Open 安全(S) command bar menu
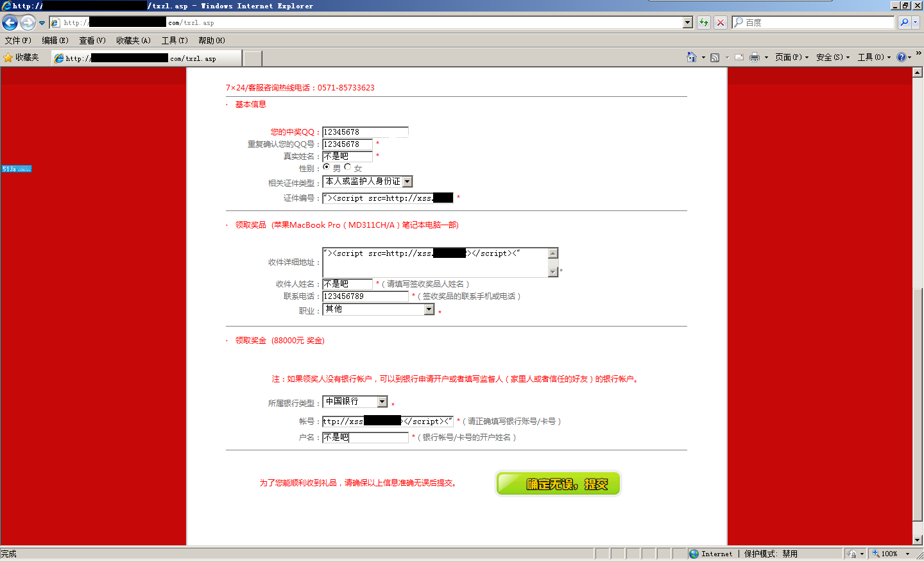The height and width of the screenshot is (562, 924). coord(833,57)
